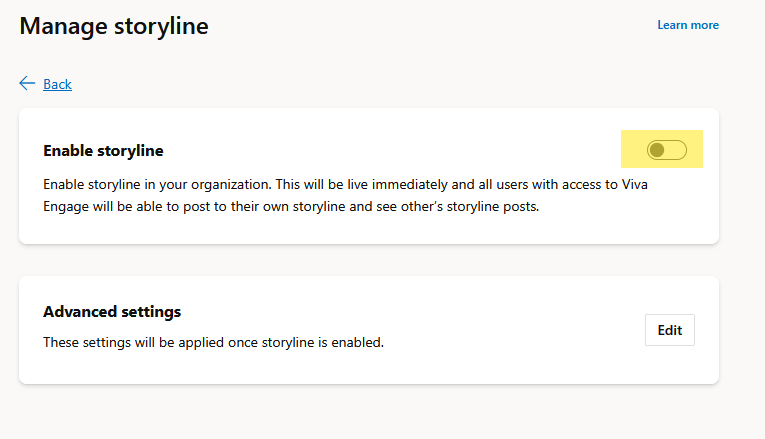
Task: Click the left arrow icon beside Back
Action: point(27,83)
